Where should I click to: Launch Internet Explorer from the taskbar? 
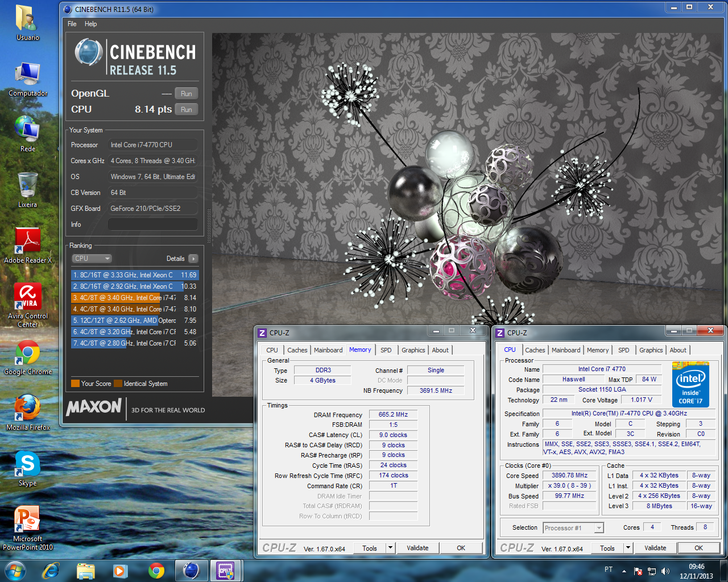51,571
